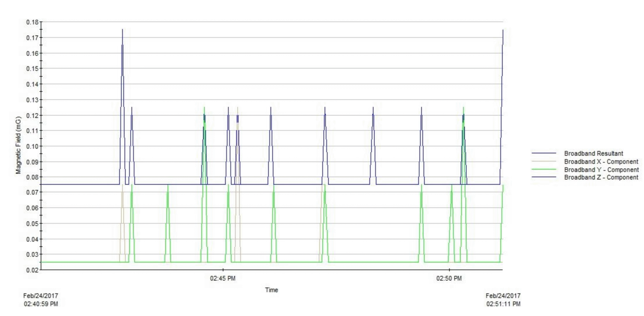Image resolution: width=644 pixels, height=316 pixels.
Task: Click the Magnetic Field (mG) axis title
Action: [x=18, y=145]
